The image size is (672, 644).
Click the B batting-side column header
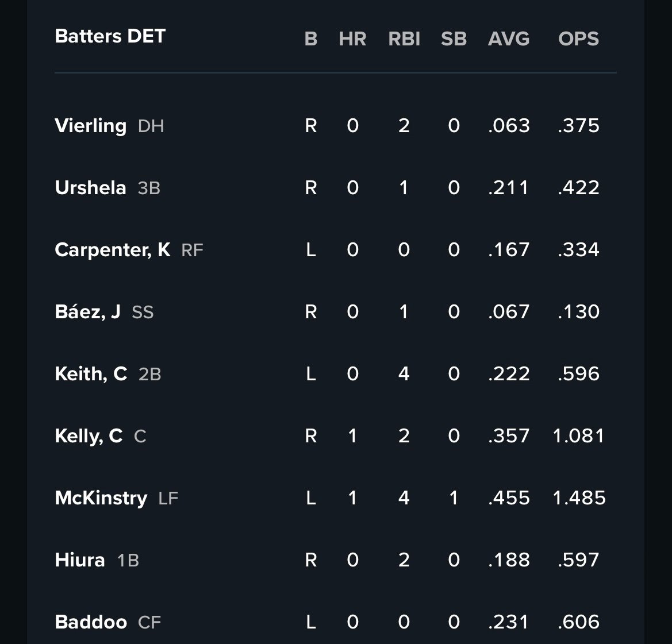pyautogui.click(x=311, y=39)
